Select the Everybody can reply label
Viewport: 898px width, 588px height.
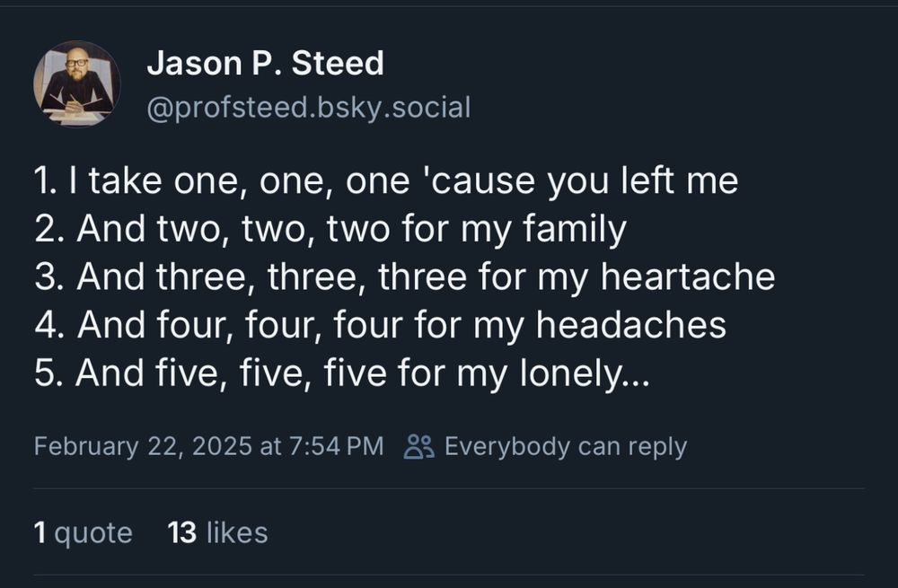point(565,446)
